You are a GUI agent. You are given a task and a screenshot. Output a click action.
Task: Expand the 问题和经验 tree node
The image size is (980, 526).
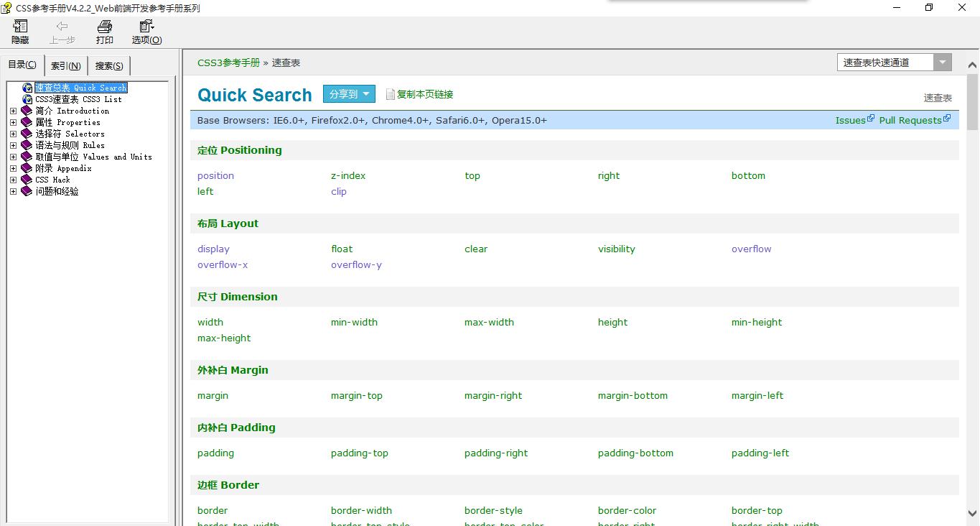tap(13, 191)
